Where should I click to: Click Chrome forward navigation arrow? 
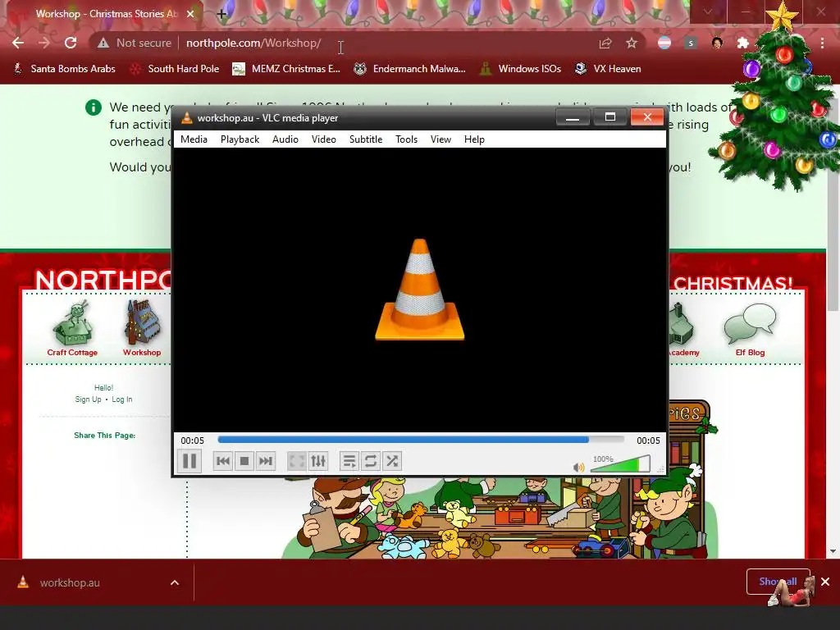[x=44, y=43]
